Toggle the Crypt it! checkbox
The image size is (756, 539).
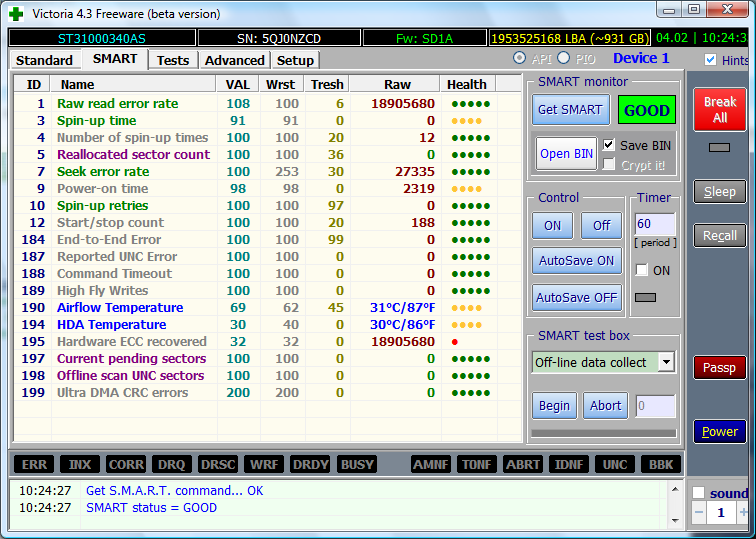click(x=608, y=164)
